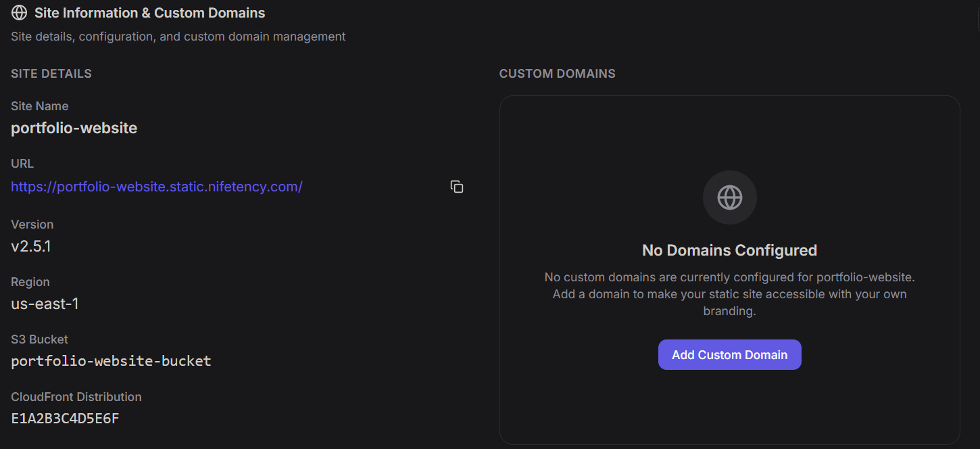
Task: Click the URL field label
Action: point(22,164)
